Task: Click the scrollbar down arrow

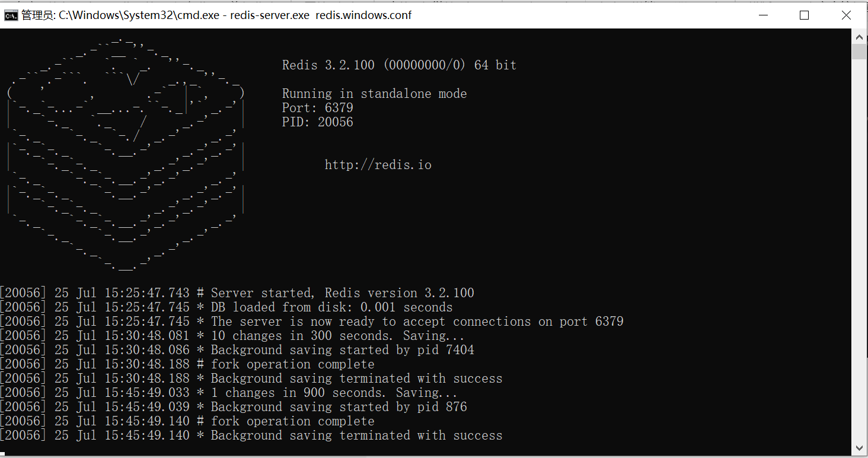Action: [x=859, y=448]
